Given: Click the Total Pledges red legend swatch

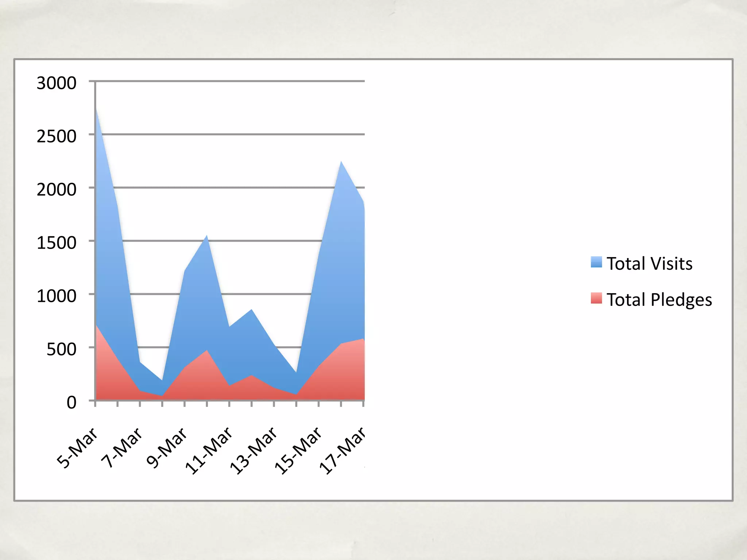Looking at the screenshot, I should coord(596,298).
